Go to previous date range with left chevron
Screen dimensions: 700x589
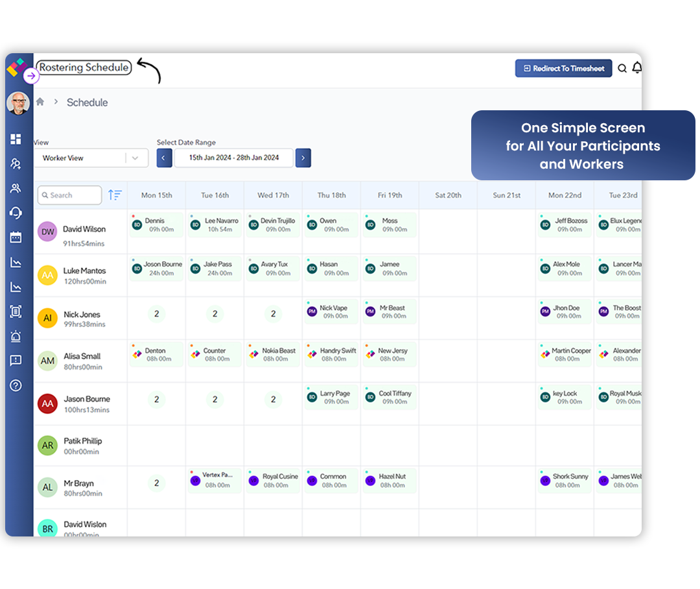click(163, 158)
